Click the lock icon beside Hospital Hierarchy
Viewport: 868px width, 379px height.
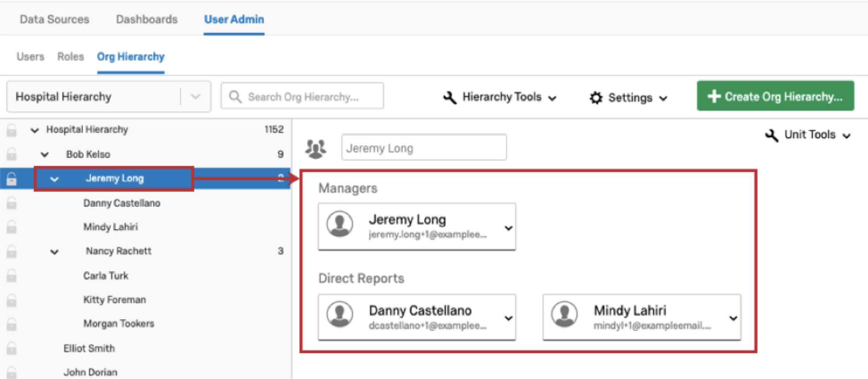click(x=12, y=130)
